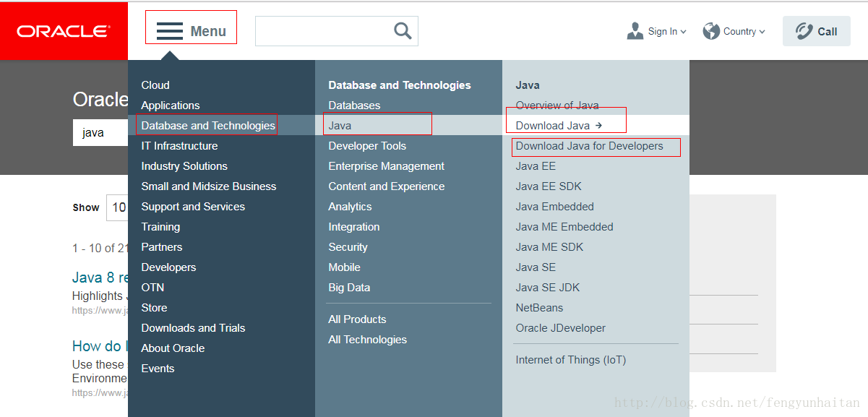Open Overview of Java link

click(557, 106)
